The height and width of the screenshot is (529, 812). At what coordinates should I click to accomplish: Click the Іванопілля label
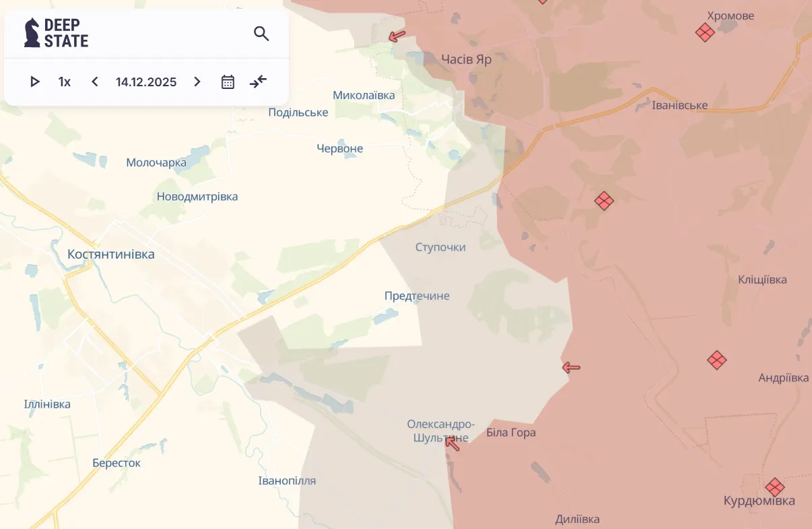(x=287, y=480)
